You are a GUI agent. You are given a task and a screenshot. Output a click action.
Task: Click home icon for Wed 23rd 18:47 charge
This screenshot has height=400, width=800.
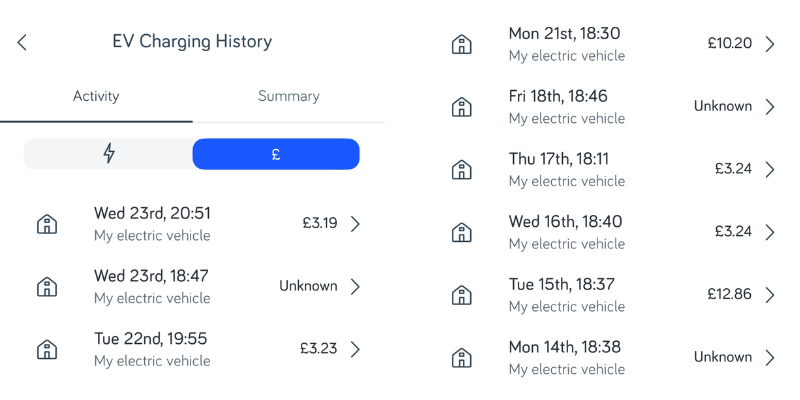tap(47, 287)
